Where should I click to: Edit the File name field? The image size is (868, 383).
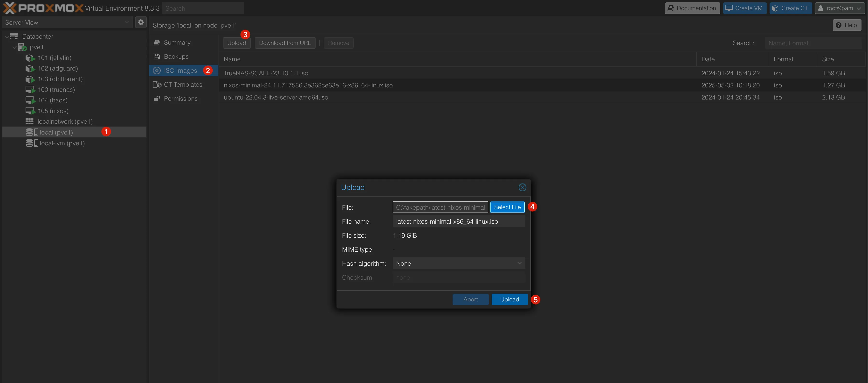click(x=459, y=221)
